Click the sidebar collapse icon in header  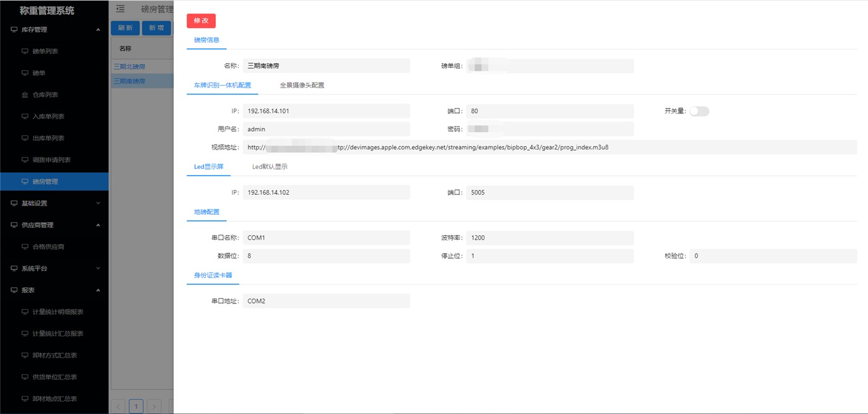(x=120, y=9)
